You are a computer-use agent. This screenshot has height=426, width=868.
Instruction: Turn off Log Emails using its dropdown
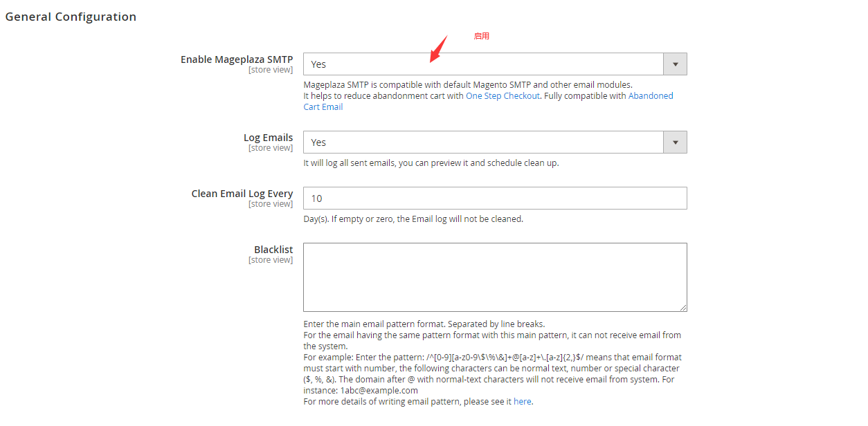tap(485, 142)
